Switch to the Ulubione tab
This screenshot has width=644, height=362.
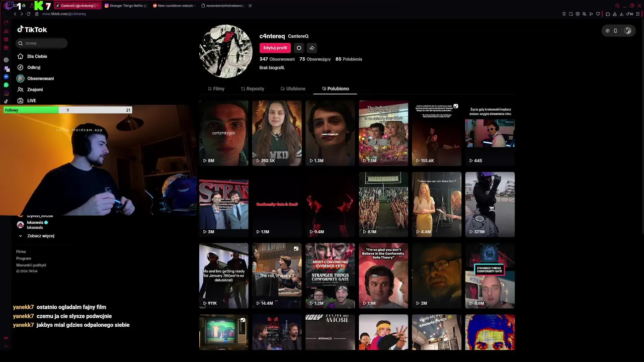click(x=293, y=88)
